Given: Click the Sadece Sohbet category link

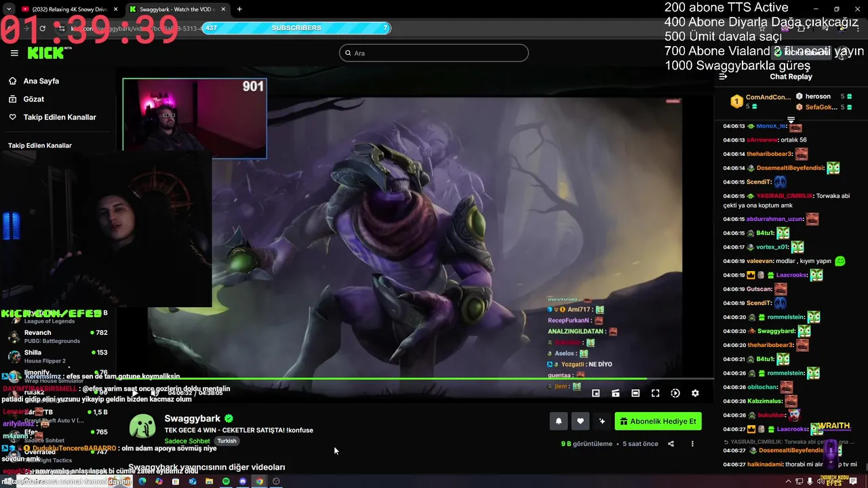Looking at the screenshot, I should pyautogui.click(x=187, y=441).
